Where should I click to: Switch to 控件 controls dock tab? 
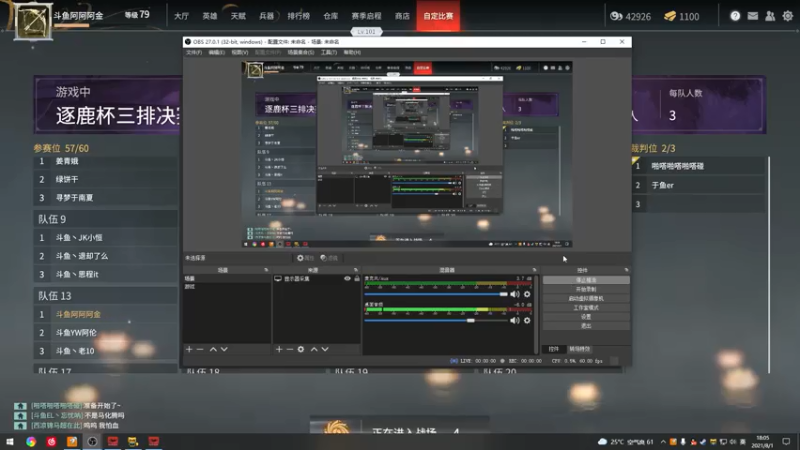(x=554, y=349)
